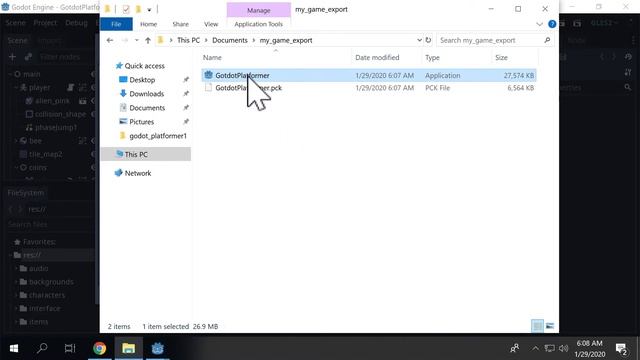Switch to large icons view layout
Screen dimensions: 640x360
[x=550, y=326]
